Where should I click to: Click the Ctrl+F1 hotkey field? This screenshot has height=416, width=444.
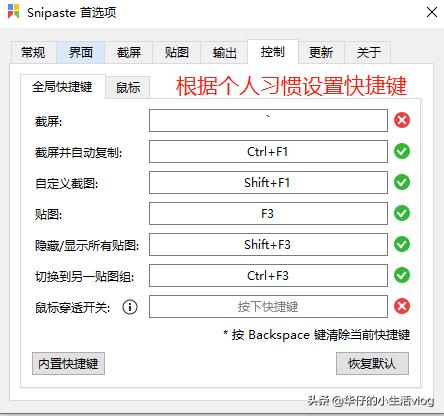click(x=268, y=151)
